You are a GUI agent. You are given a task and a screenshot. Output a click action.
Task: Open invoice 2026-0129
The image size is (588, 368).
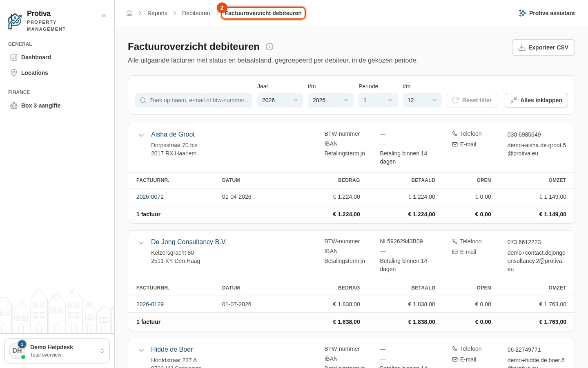click(x=150, y=304)
